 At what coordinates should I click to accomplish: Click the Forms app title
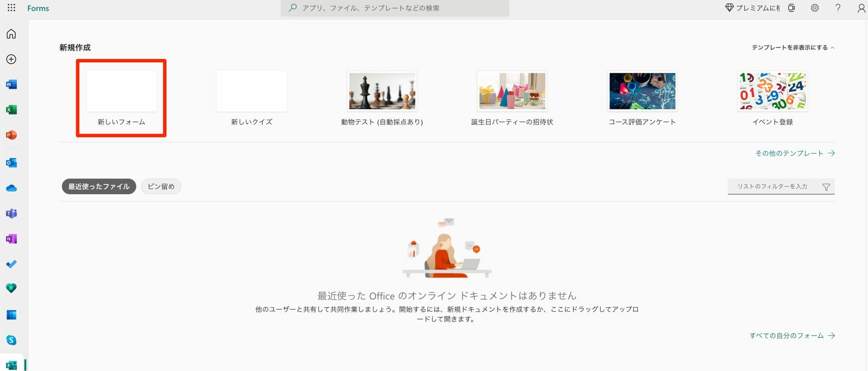tap(38, 8)
